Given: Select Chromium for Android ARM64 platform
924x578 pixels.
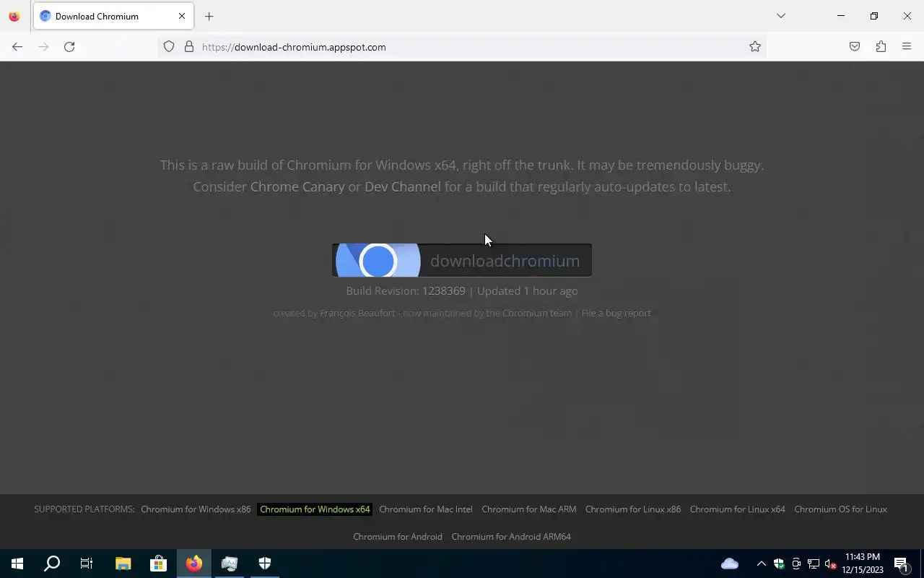Looking at the screenshot, I should click(x=511, y=537).
